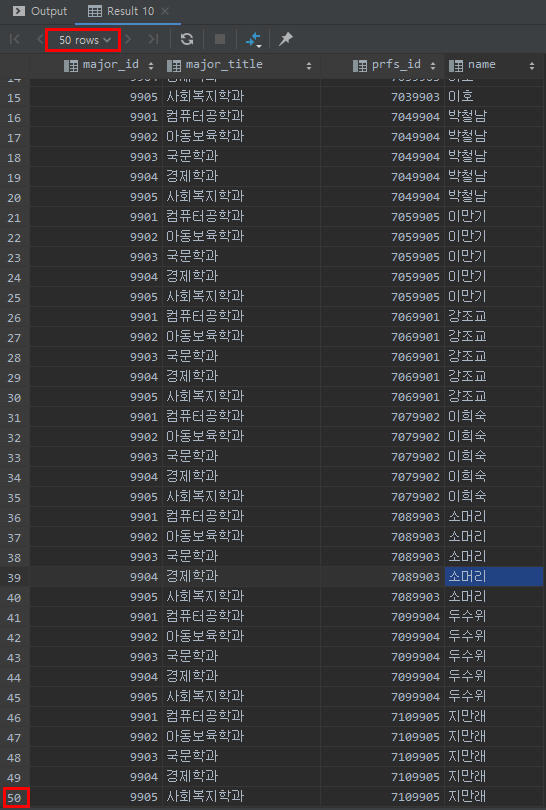Switch to the Output tab

click(x=40, y=11)
